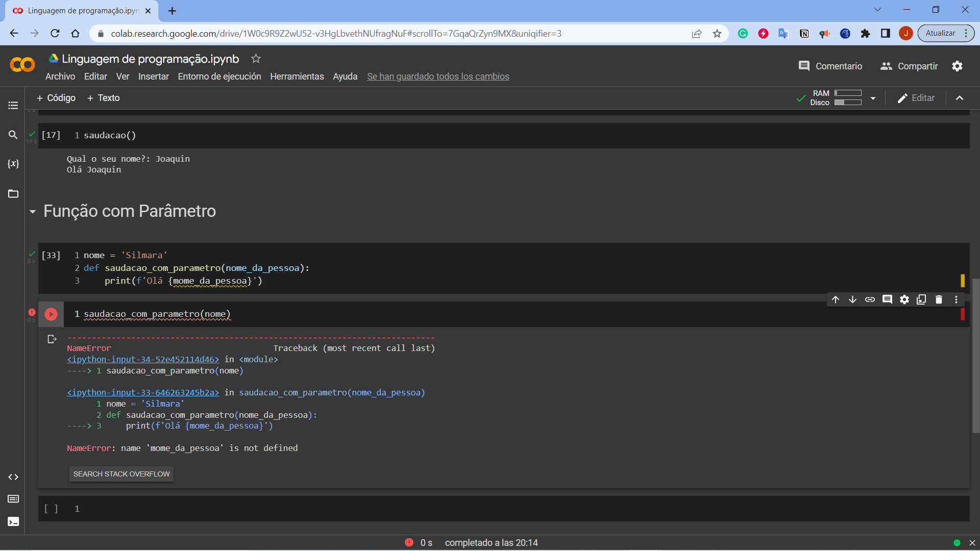Screen dimensions: 980x551
Task: Share this page from the address bar
Action: tap(697, 34)
